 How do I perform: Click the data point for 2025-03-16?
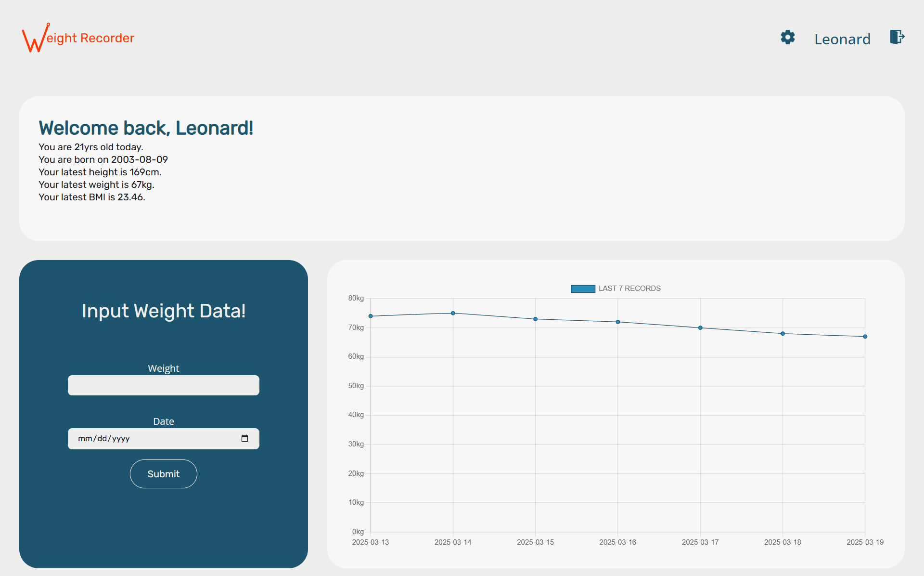[x=617, y=322]
